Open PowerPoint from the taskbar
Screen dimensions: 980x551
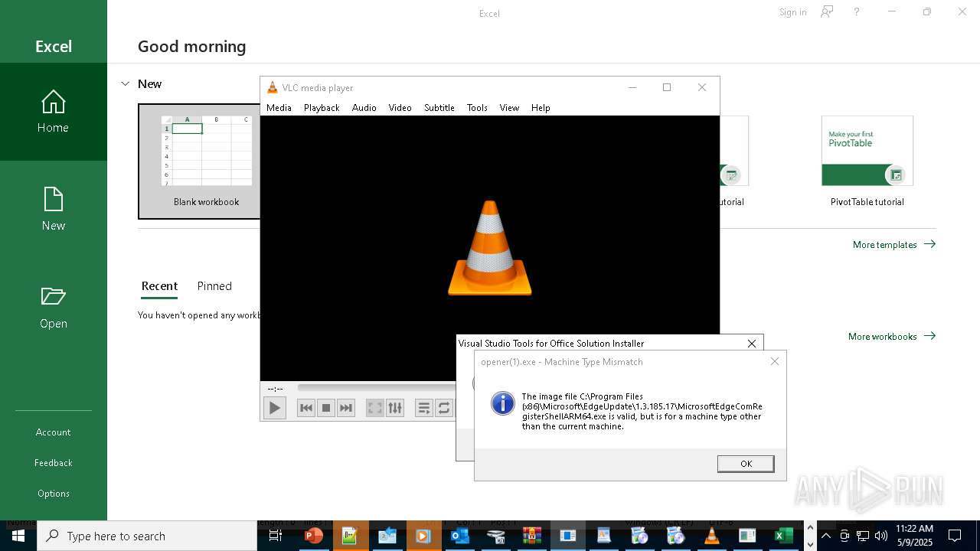click(313, 536)
